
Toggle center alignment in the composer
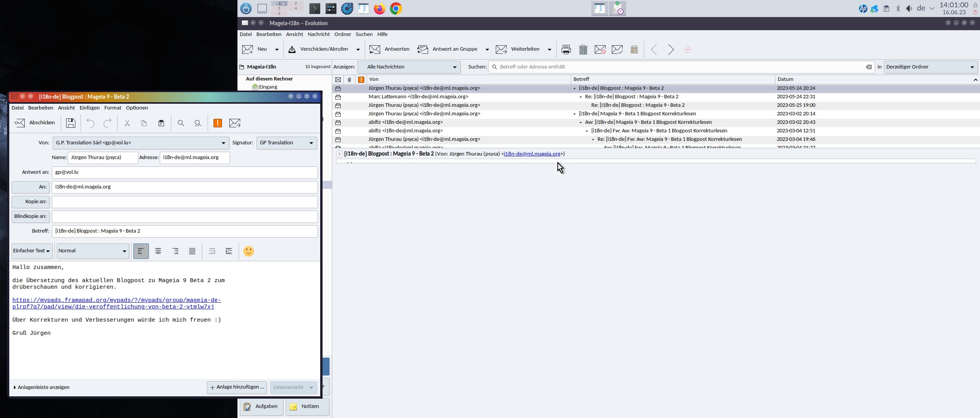click(x=158, y=251)
